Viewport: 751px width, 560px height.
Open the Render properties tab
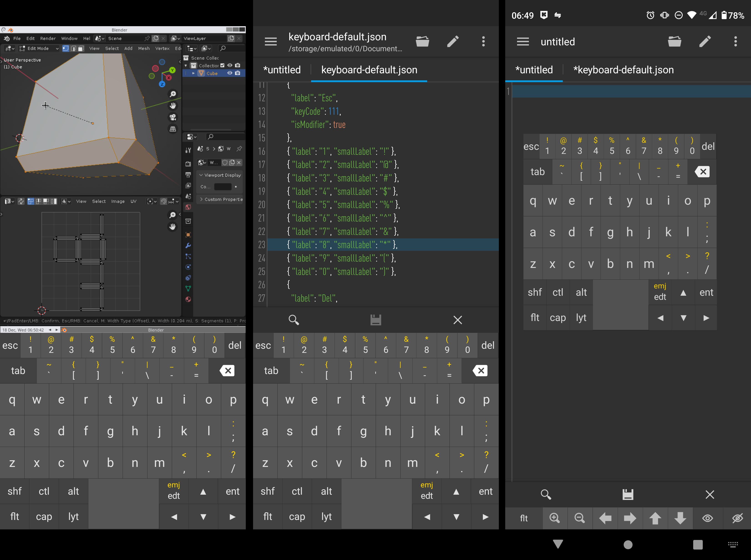pos(188,164)
